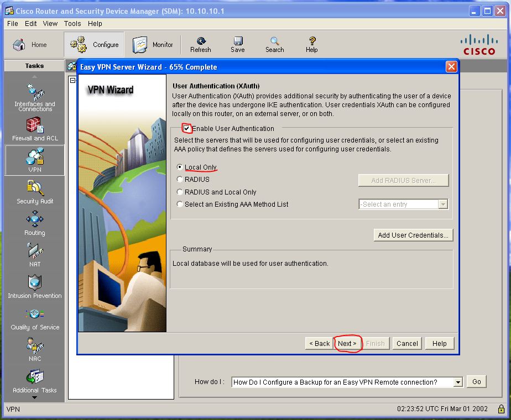Click the status bar time text
The image size is (511, 420).
(x=442, y=409)
